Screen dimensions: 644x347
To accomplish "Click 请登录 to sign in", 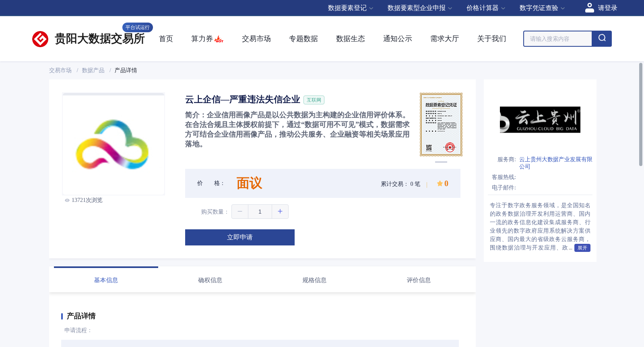I will tap(607, 8).
